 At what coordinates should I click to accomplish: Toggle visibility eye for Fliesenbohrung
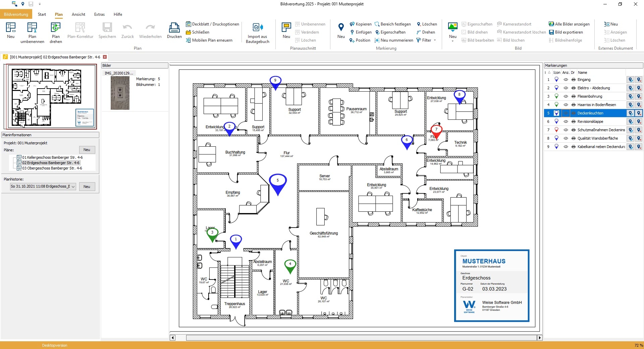[566, 96]
